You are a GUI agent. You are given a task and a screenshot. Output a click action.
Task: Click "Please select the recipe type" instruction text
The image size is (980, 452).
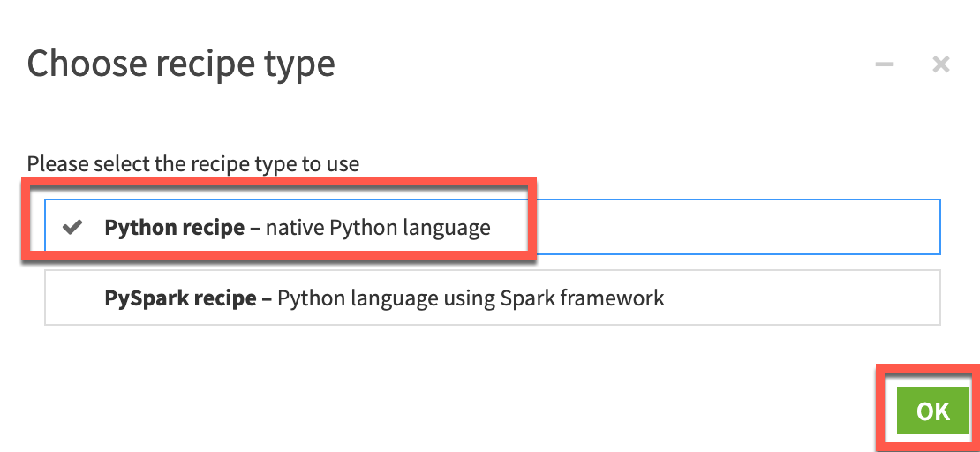pos(192,164)
